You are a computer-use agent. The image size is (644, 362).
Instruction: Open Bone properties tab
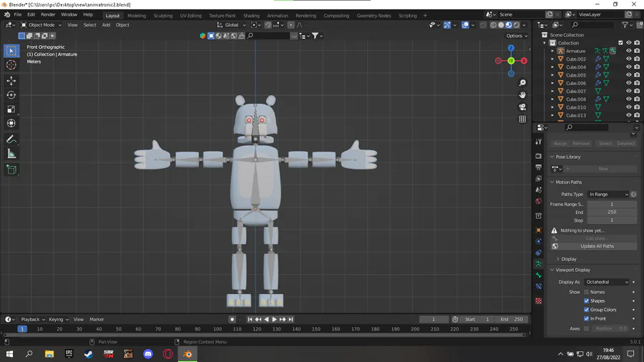click(x=538, y=275)
